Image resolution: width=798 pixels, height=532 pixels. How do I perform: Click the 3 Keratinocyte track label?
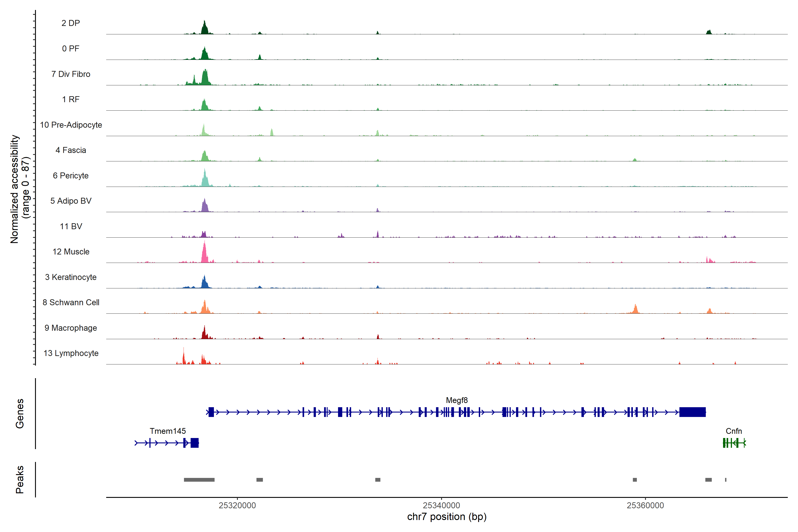click(x=71, y=277)
